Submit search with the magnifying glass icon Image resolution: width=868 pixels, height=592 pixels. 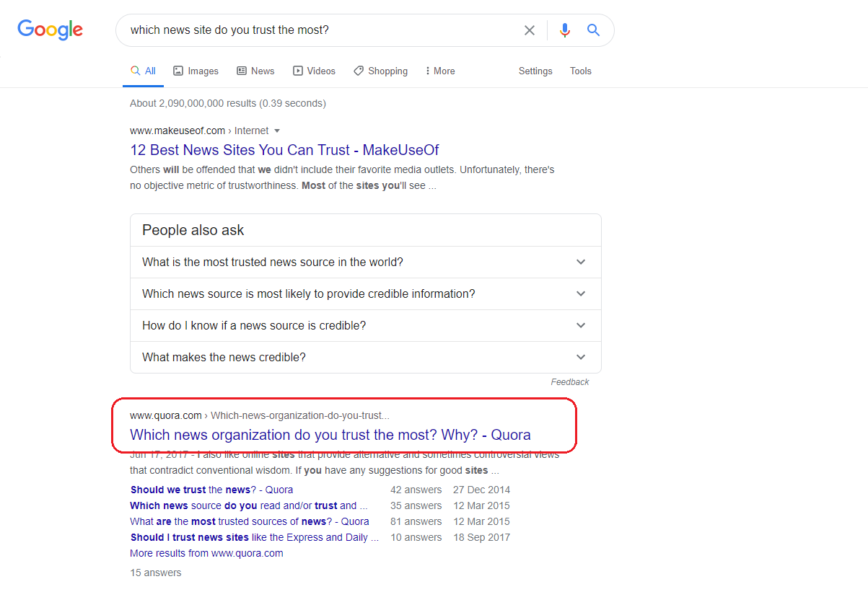(x=593, y=30)
